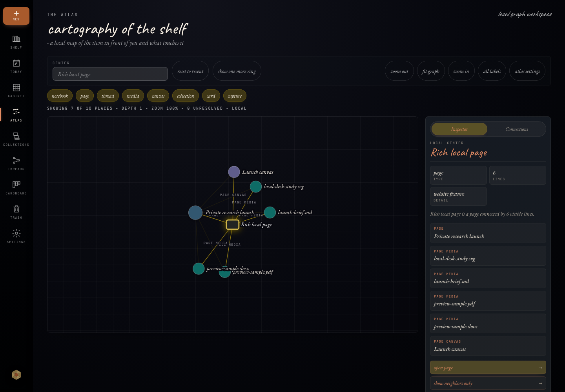Click the zoom out button
The height and width of the screenshot is (392, 565).
point(399,71)
